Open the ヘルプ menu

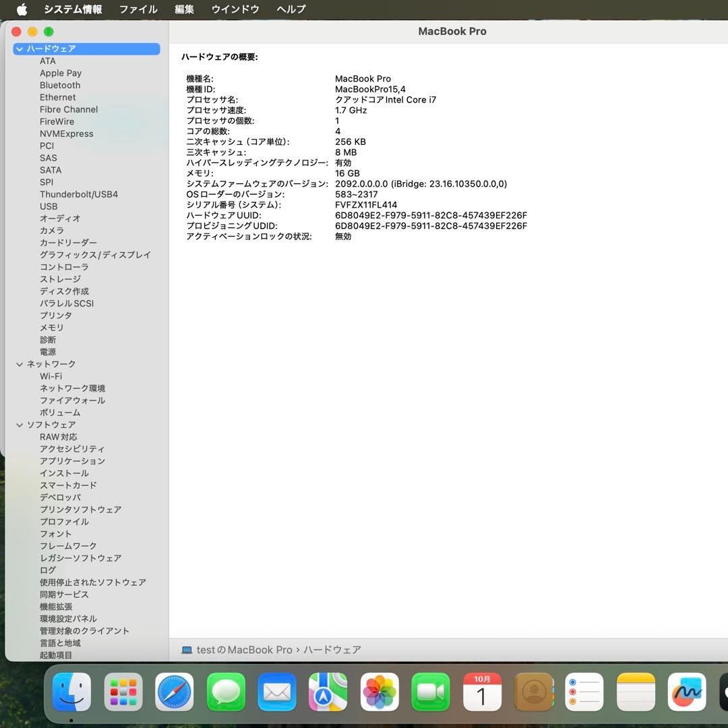[289, 9]
